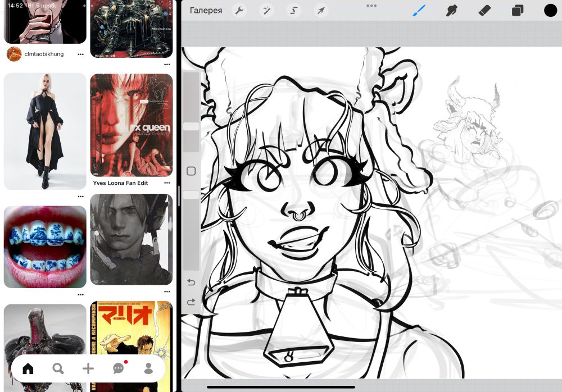Screen dimensions: 562x392
Task: Open the blue porcelain teeth pin
Action: click(x=45, y=247)
